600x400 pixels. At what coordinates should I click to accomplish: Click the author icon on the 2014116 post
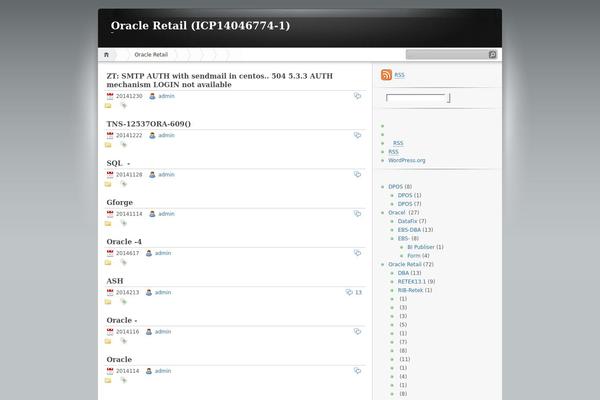click(x=149, y=332)
